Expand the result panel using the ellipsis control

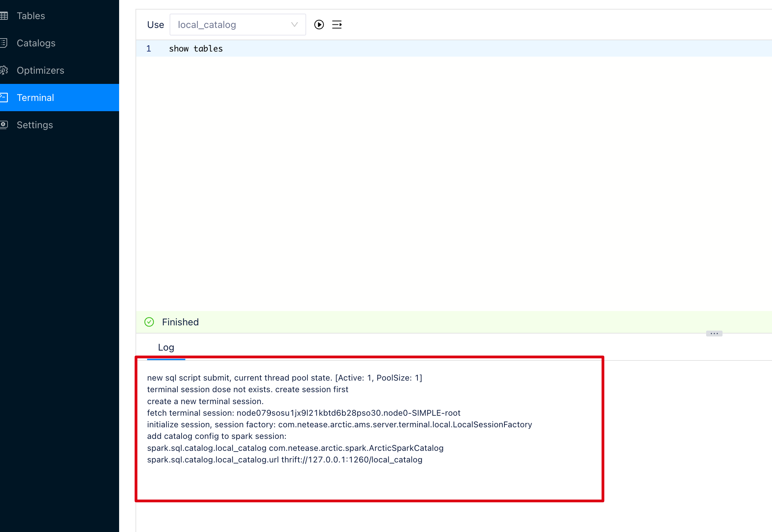[714, 333]
